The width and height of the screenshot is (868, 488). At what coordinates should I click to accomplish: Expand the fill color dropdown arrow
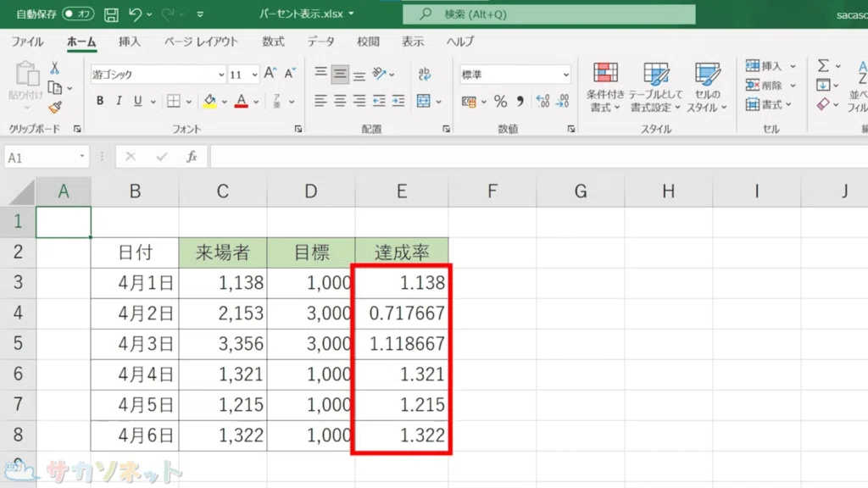click(x=224, y=102)
